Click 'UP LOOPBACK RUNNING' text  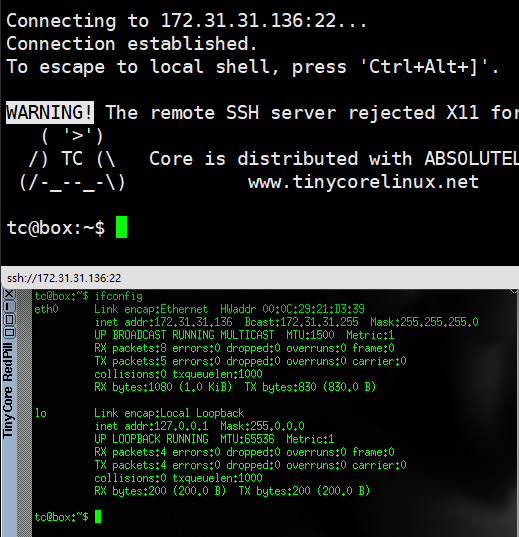tap(151, 439)
